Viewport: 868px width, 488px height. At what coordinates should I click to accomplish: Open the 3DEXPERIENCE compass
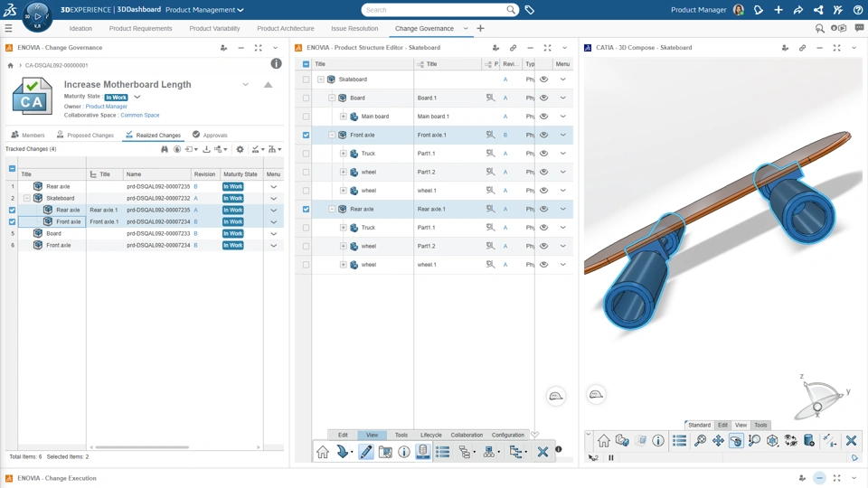pyautogui.click(x=37, y=16)
